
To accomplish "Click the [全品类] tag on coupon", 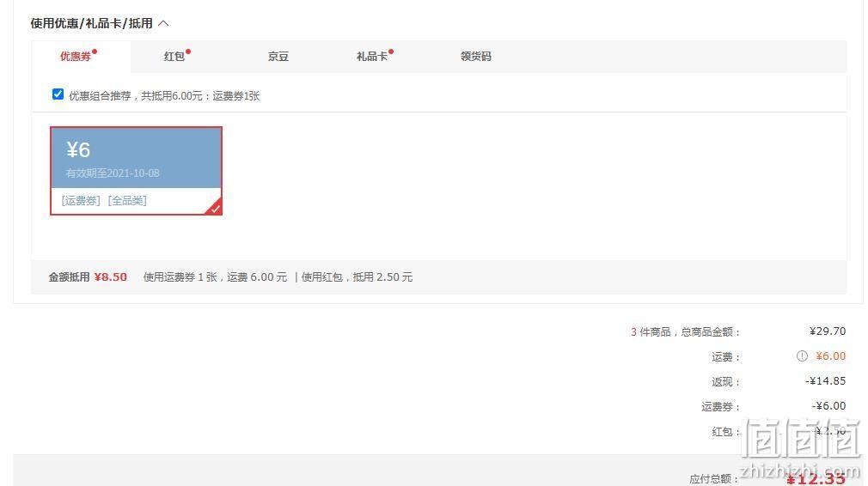I will [127, 201].
